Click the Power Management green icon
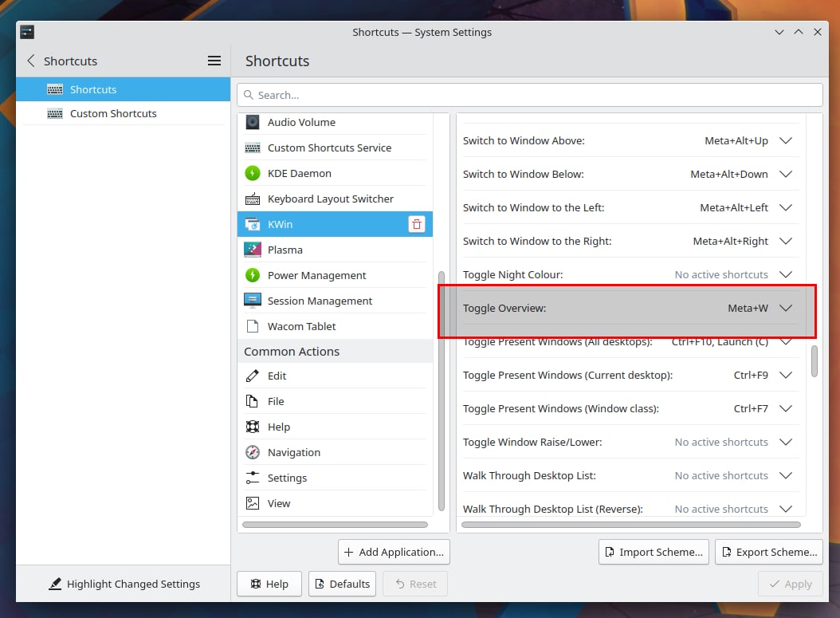Viewport: 840px width, 618px height. (x=253, y=275)
